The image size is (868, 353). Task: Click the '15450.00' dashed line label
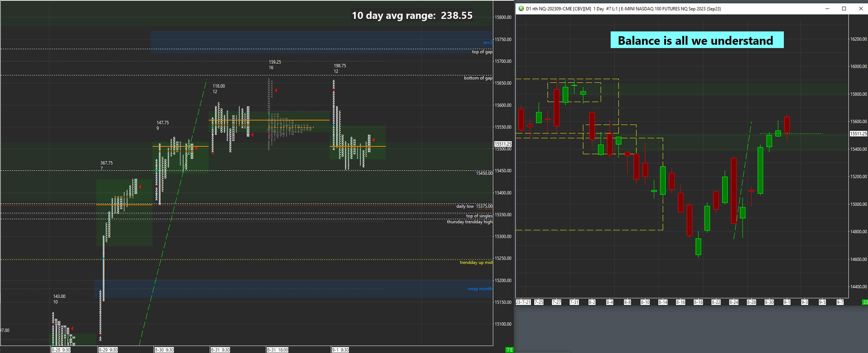tap(484, 173)
